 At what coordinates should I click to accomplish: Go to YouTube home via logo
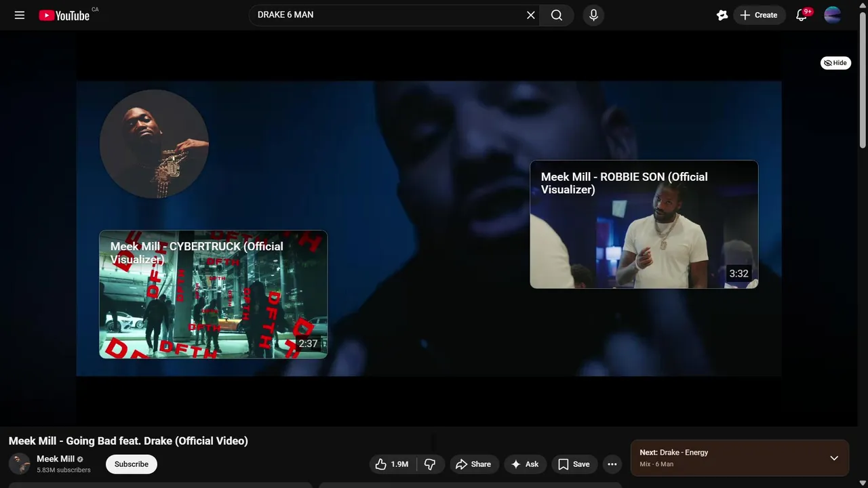(64, 15)
